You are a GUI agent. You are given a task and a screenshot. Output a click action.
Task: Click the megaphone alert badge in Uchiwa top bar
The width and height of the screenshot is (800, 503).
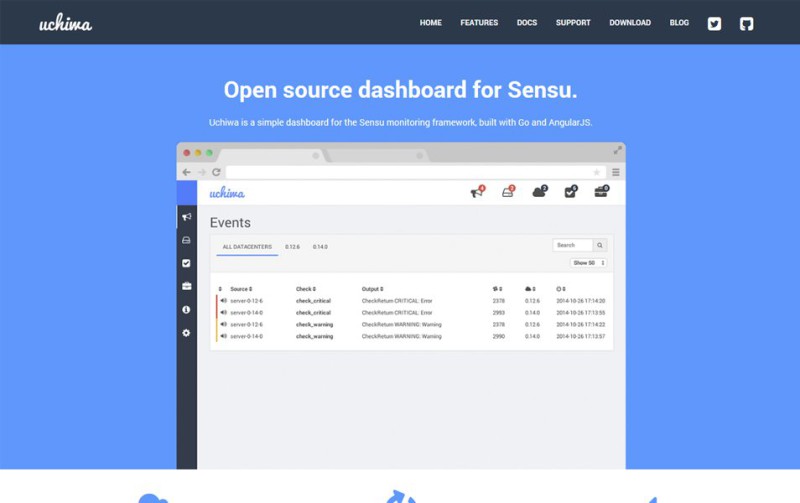point(477,192)
